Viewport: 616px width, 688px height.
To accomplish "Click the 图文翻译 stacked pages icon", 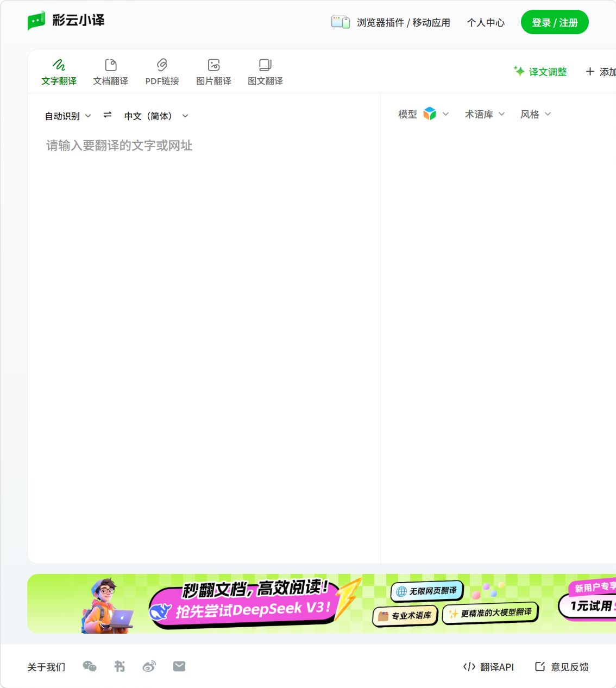I will 265,65.
